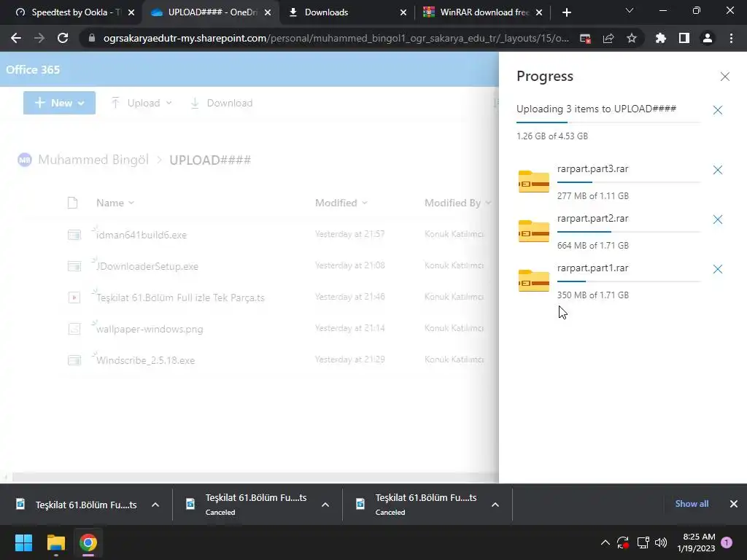Click the rarpart.part3.rar archive icon
The width and height of the screenshot is (747, 560).
pos(533,182)
